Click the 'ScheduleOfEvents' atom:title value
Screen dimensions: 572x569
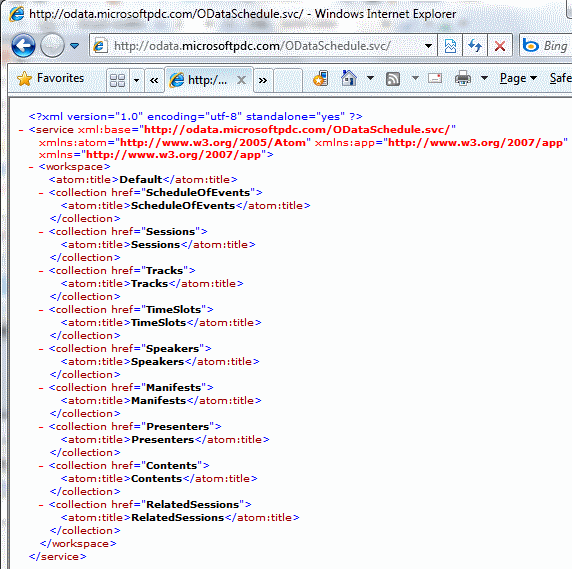point(183,206)
